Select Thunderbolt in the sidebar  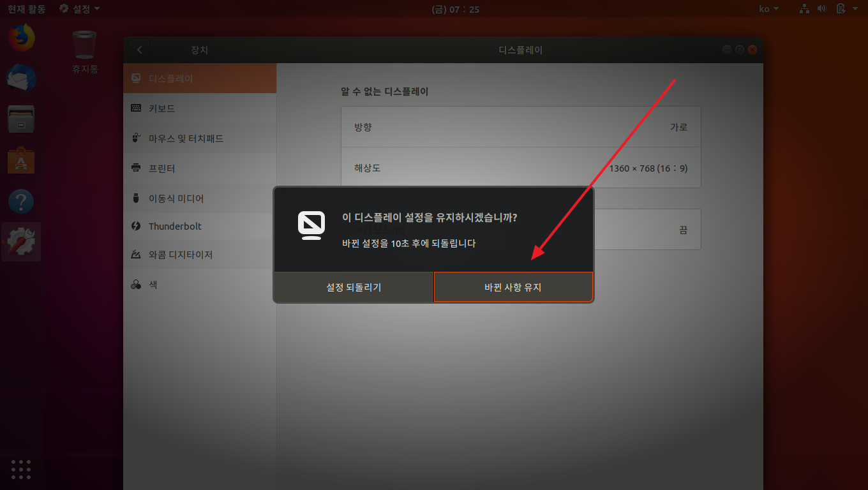tap(200, 226)
